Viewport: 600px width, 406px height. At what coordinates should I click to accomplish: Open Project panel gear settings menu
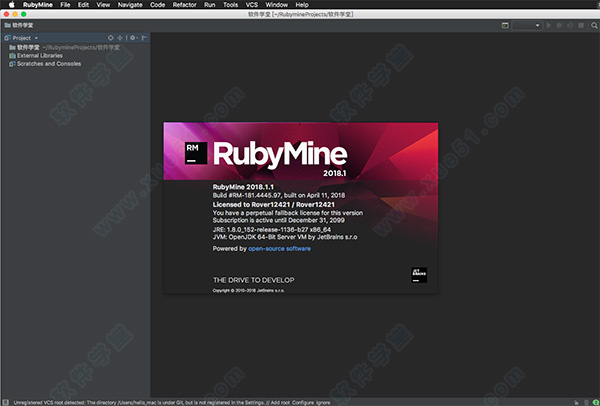(x=133, y=38)
